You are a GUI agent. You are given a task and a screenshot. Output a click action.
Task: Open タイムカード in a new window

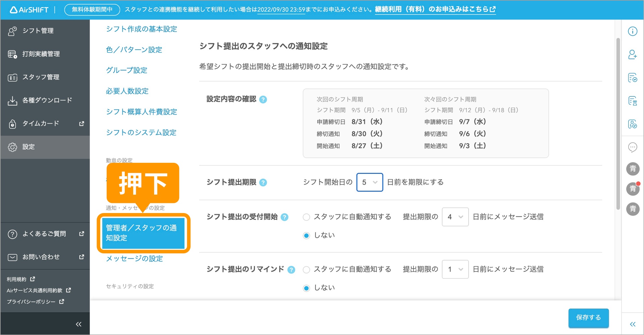(40, 123)
